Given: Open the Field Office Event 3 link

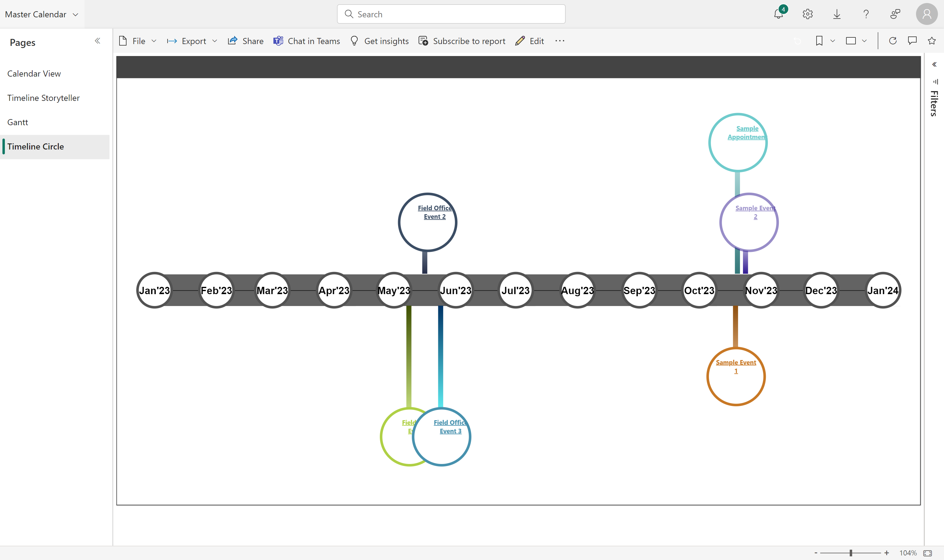Looking at the screenshot, I should point(450,427).
